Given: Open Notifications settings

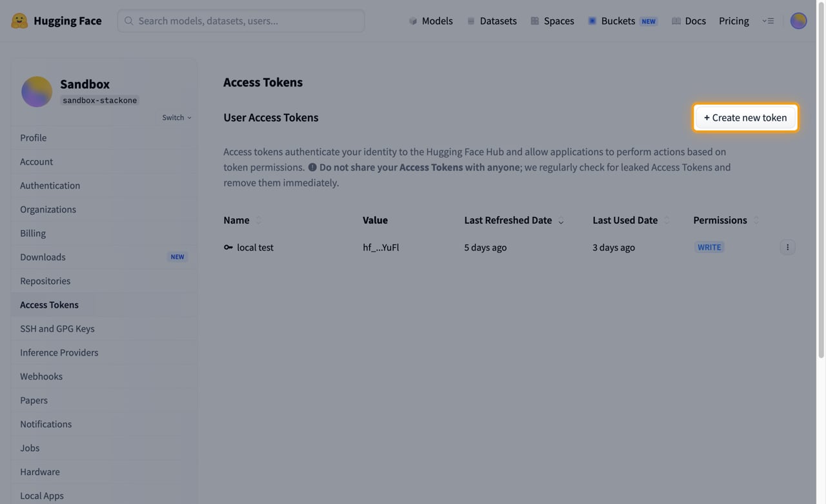Looking at the screenshot, I should point(104,424).
